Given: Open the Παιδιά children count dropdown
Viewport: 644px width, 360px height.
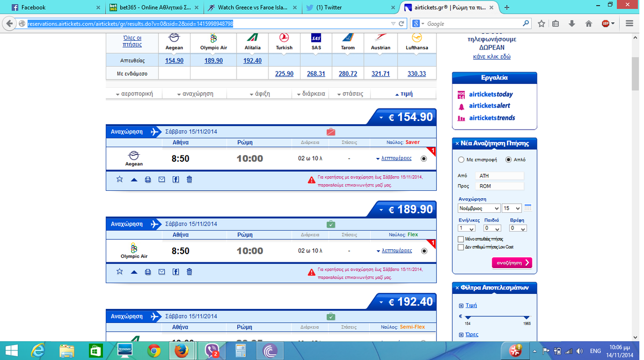Looking at the screenshot, I should pyautogui.click(x=492, y=228).
